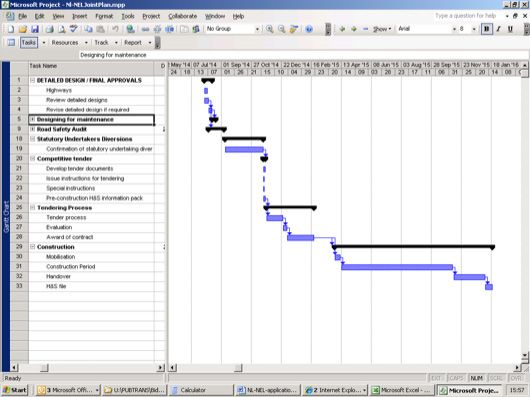The image size is (530, 397).
Task: Expand the Designing for maintenance task group
Action: click(32, 119)
